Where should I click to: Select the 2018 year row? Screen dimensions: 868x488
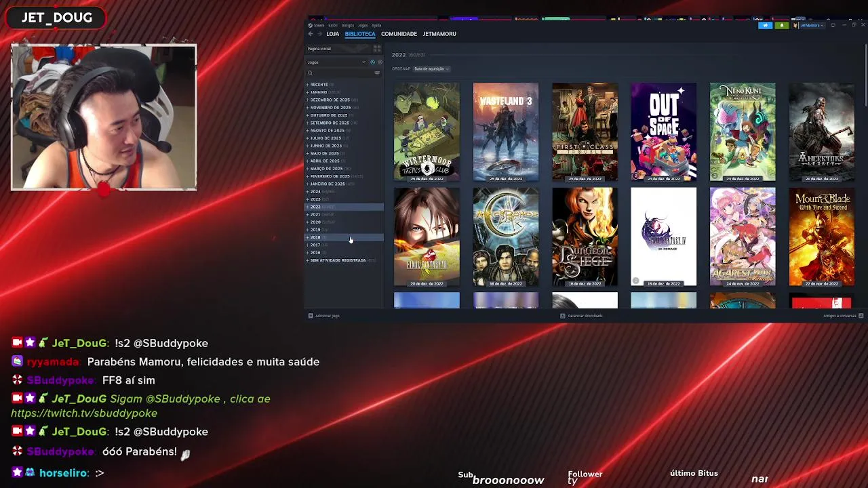[x=344, y=237]
